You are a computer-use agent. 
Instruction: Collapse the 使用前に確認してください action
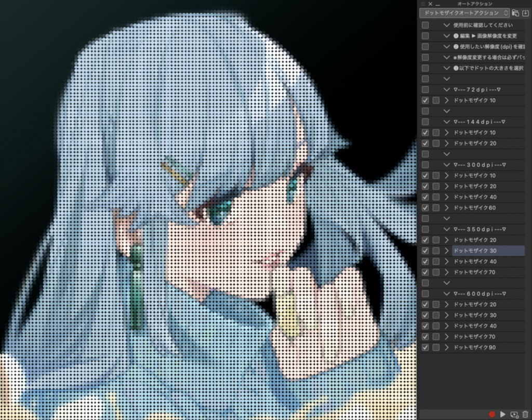coord(447,25)
